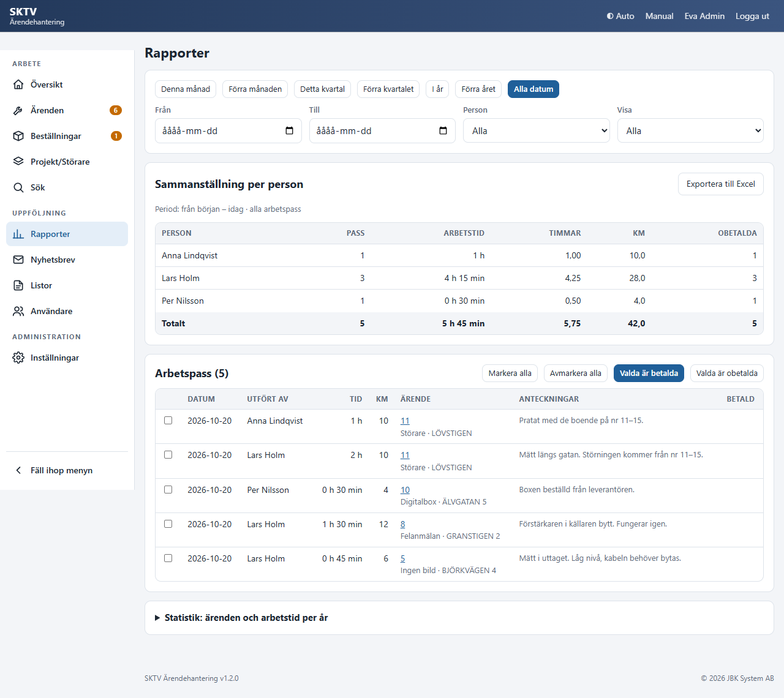Viewport: 784px width, 698px height.
Task: Click Logga ut in the header
Action: [x=752, y=16]
